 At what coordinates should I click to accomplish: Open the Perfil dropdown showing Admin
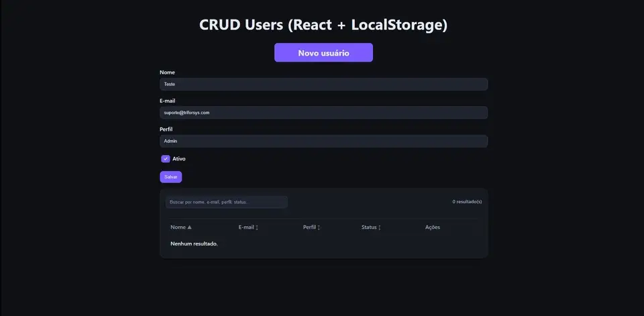pyautogui.click(x=323, y=141)
